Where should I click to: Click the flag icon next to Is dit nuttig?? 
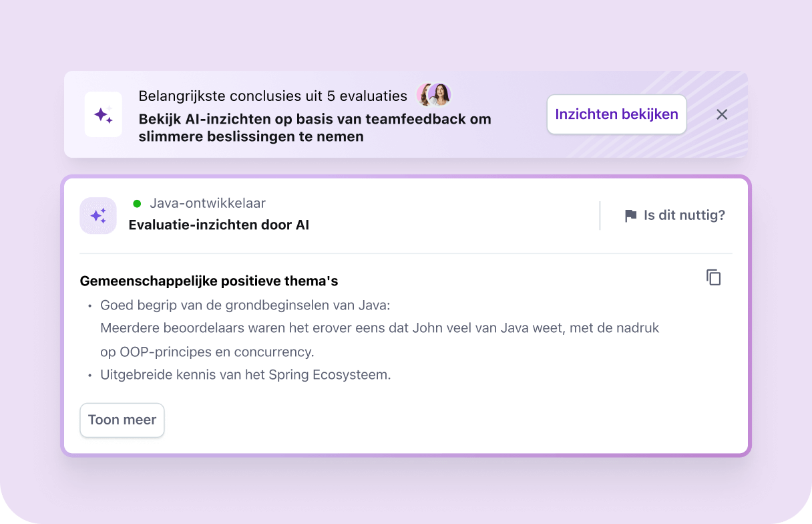click(630, 216)
